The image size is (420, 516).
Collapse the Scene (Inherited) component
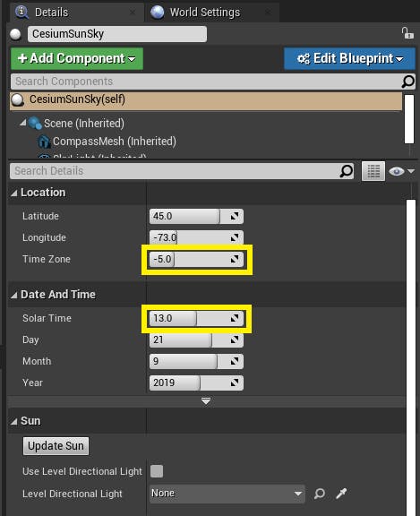[x=22, y=123]
